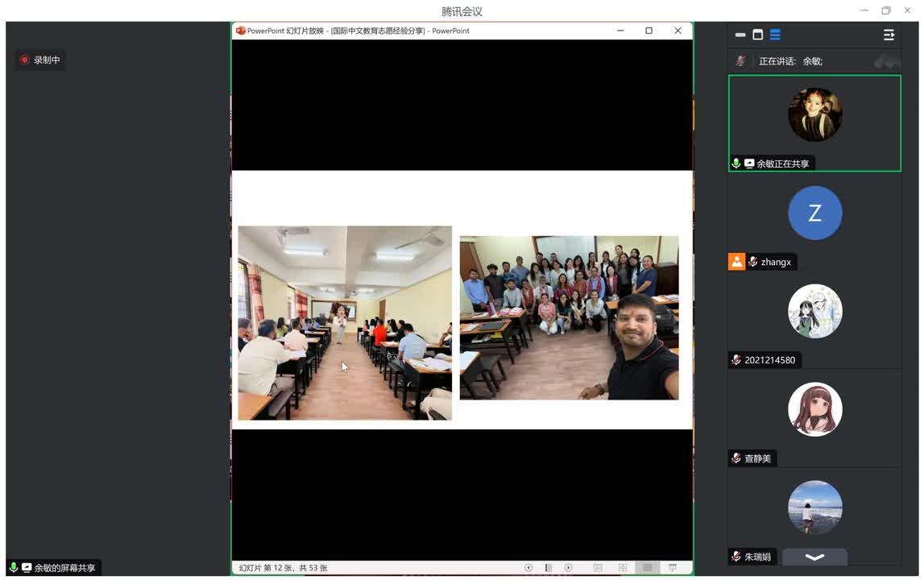Select 查静美's participant avatar

click(x=814, y=409)
